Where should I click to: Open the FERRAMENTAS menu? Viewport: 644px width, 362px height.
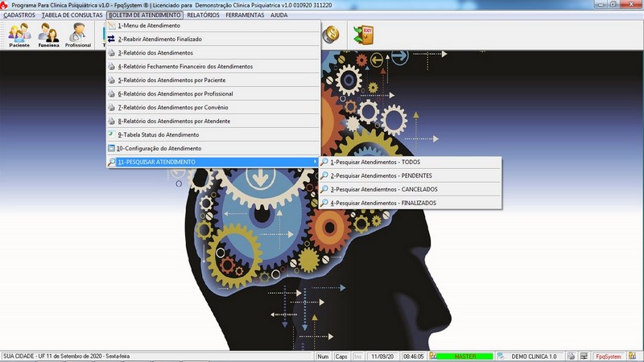[x=245, y=15]
